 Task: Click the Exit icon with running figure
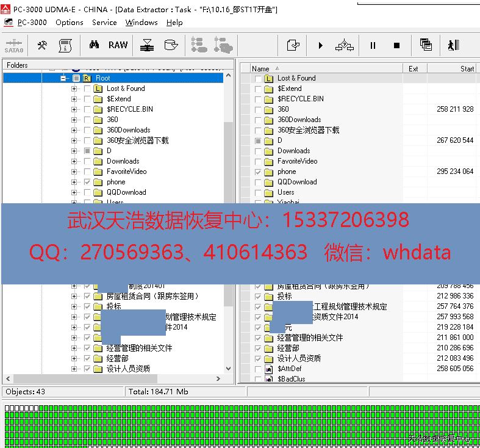point(453,45)
